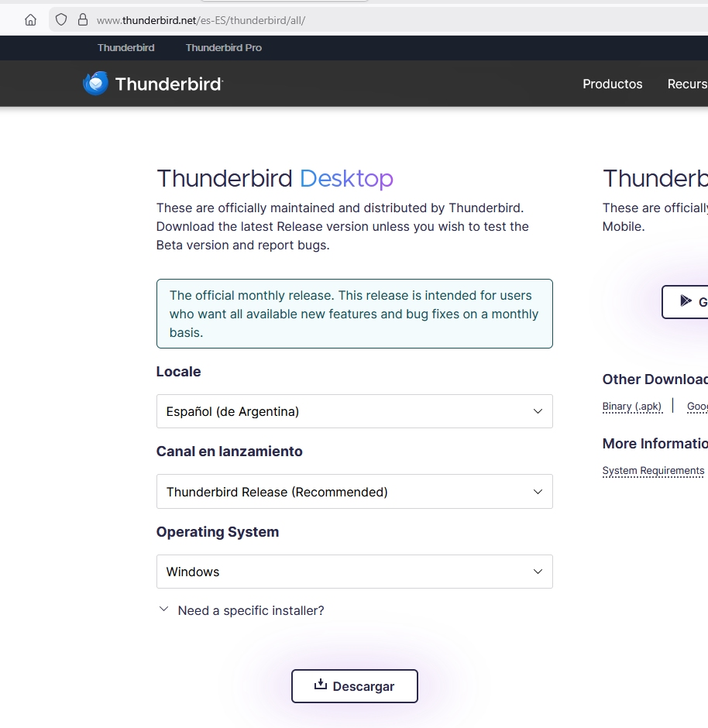The image size is (708, 728).
Task: Expand the 'Need a specific installer?' section
Action: [242, 610]
